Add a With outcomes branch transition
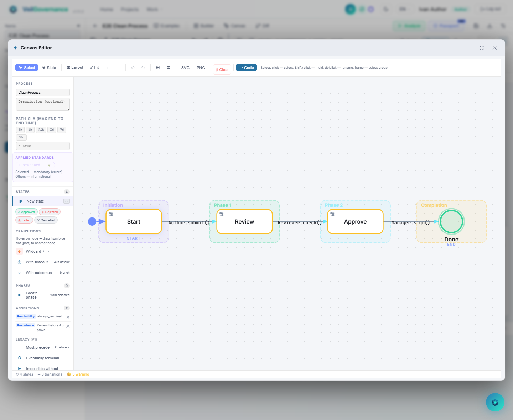Image resolution: width=513 pixels, height=420 pixels. coord(38,273)
